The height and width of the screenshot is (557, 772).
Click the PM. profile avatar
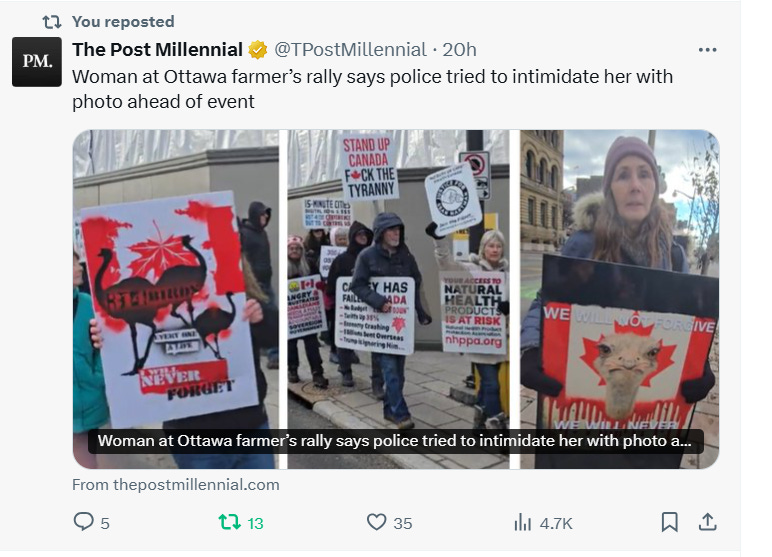pos(37,62)
